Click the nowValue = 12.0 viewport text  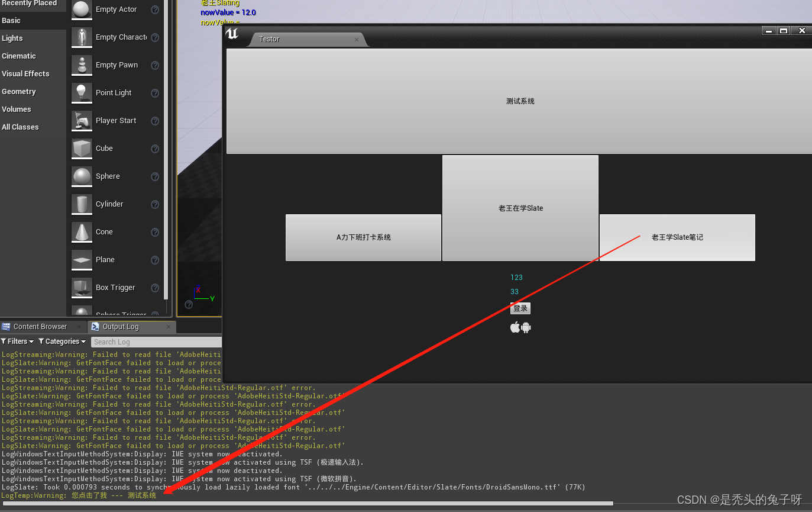click(x=228, y=12)
